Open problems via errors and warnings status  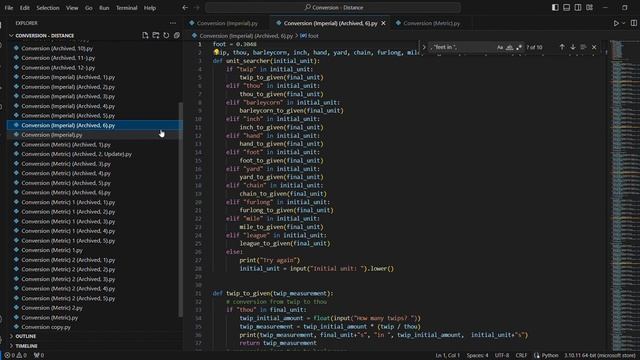tap(16, 355)
